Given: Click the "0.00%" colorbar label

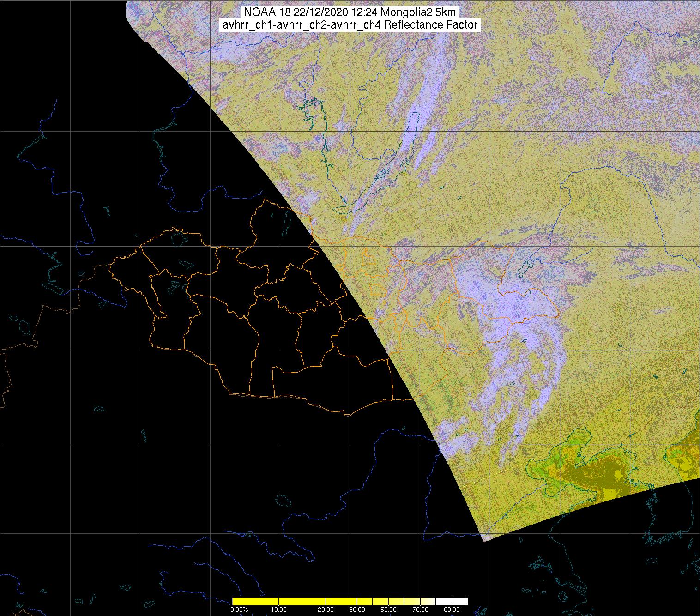Looking at the screenshot, I should (239, 610).
